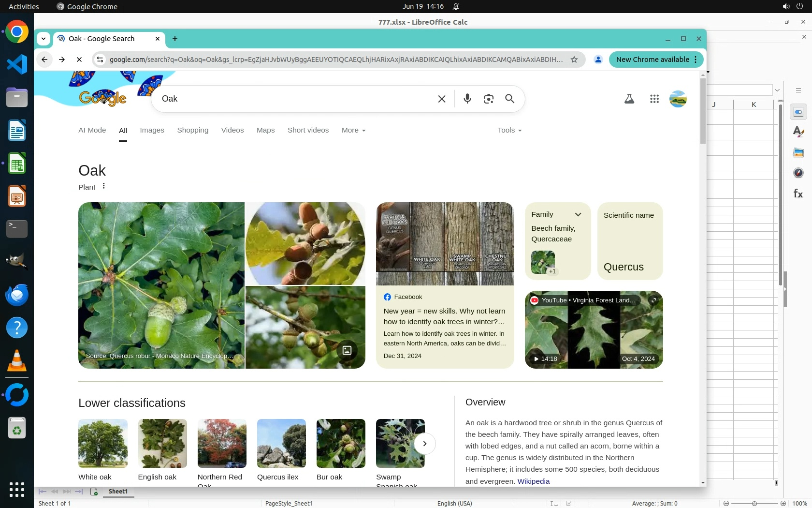Open the Chrome tab search dropdown
This screenshot has height=508, width=812.
[x=43, y=39]
